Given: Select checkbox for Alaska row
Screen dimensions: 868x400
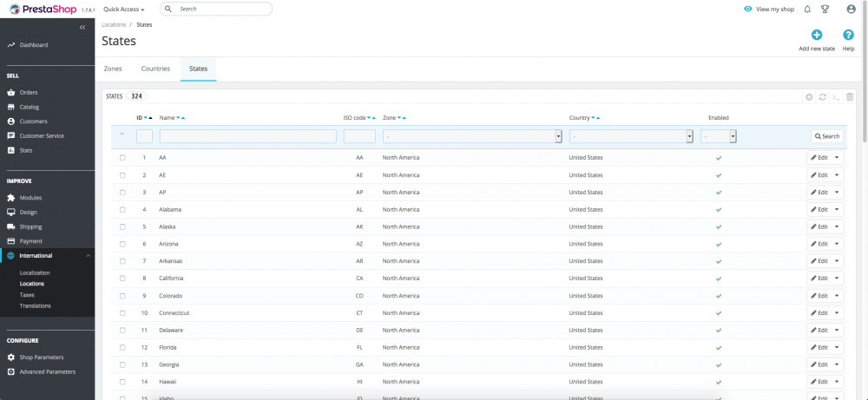Looking at the screenshot, I should [122, 226].
